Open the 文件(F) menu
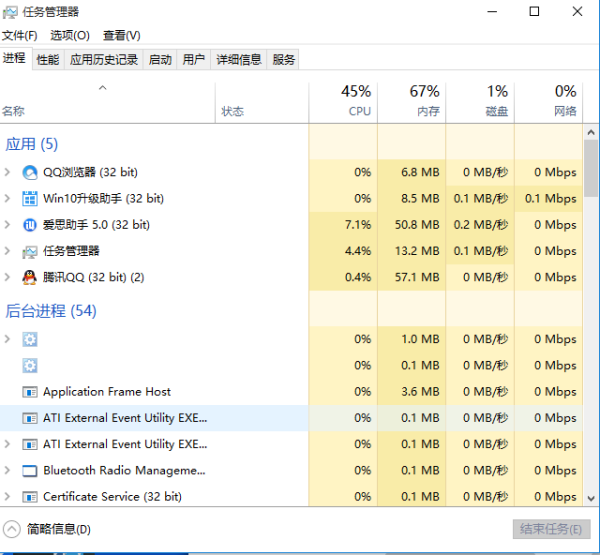The height and width of the screenshot is (555, 600). pyautogui.click(x=19, y=35)
